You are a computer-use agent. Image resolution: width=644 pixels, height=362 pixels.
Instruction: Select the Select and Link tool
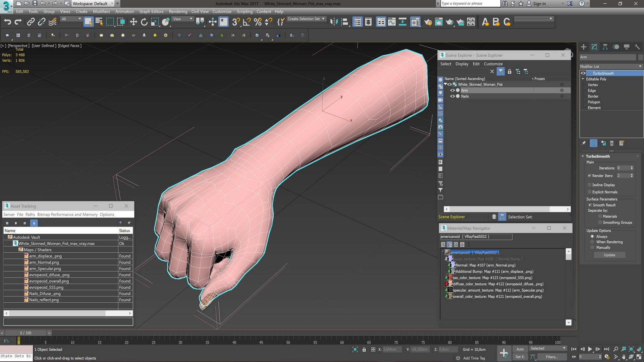(x=31, y=22)
